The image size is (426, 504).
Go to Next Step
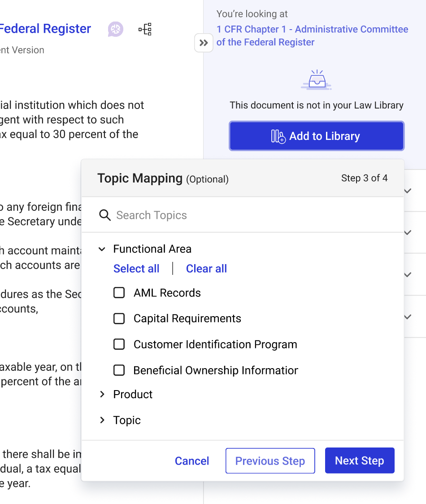tap(359, 461)
